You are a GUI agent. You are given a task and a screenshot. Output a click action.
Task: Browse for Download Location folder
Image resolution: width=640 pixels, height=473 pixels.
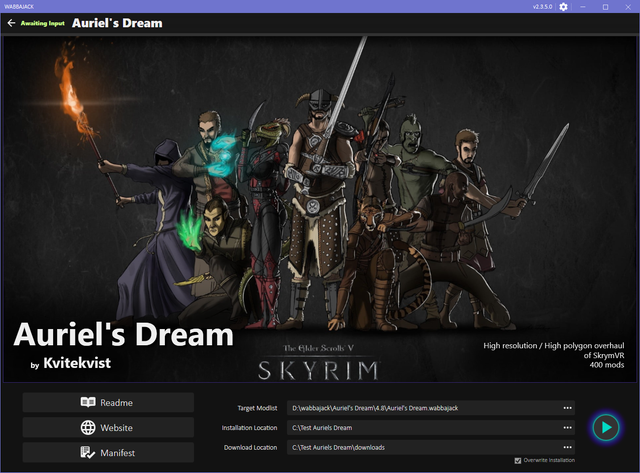(x=567, y=447)
